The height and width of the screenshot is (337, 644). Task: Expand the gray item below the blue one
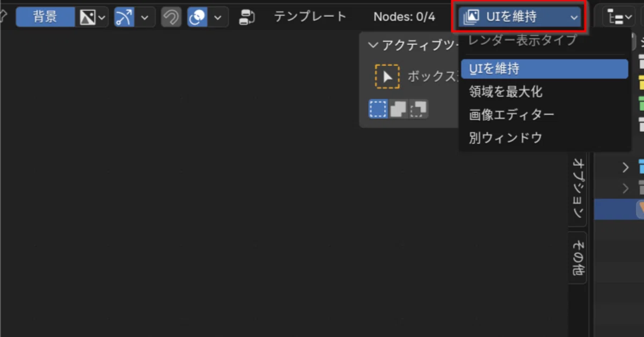pos(625,188)
